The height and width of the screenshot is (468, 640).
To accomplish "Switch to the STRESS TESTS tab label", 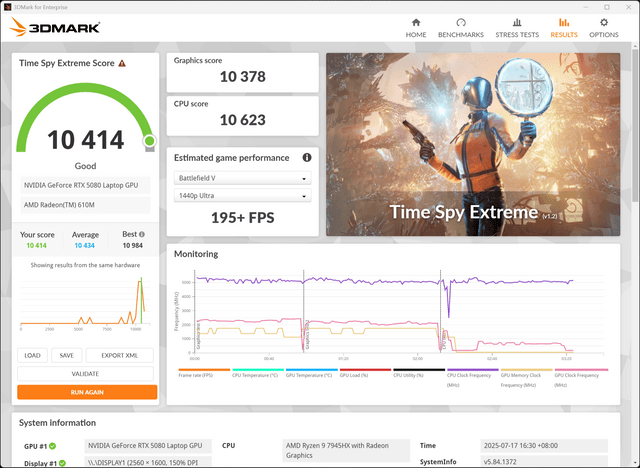I will 517,35.
